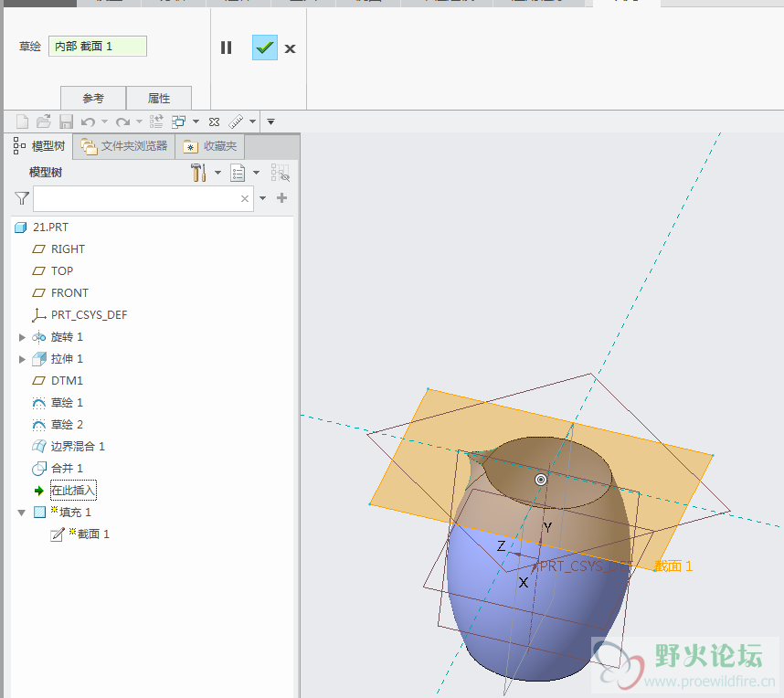This screenshot has width=784, height=698.
Task: Click the Open file folder icon
Action: tap(44, 122)
